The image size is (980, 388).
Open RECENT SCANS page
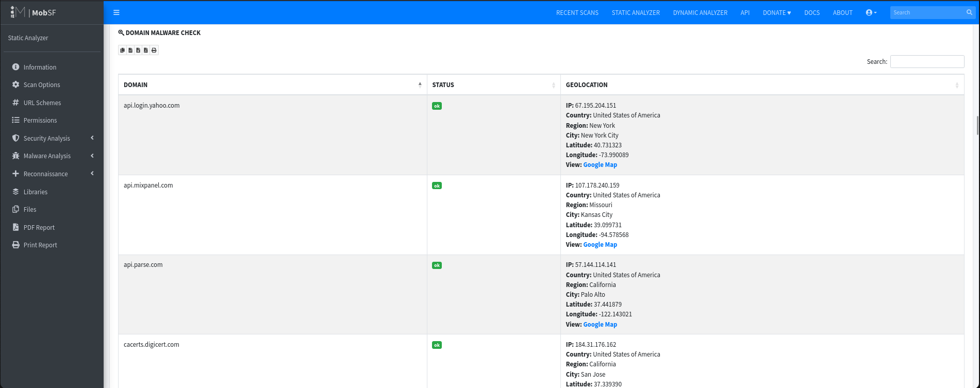577,12
